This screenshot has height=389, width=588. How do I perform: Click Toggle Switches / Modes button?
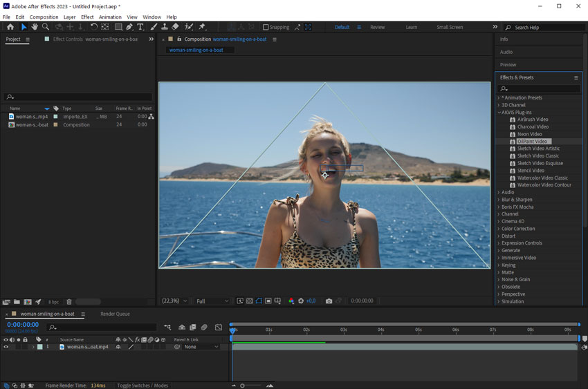[x=143, y=386]
